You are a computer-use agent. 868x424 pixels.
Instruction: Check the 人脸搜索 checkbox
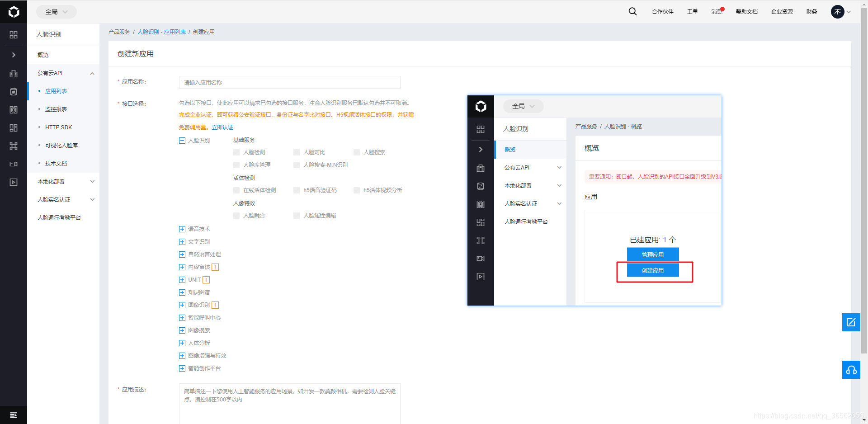[x=357, y=152]
